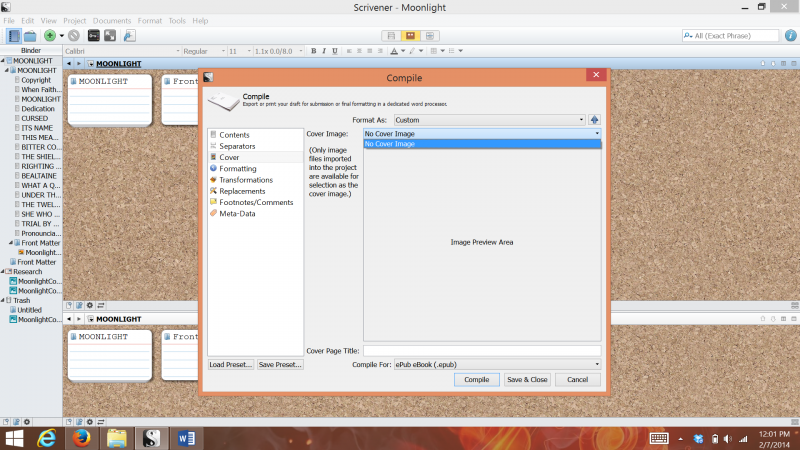This screenshot has height=450, width=800.
Task: Open the Calibri font dropdown
Action: (122, 51)
